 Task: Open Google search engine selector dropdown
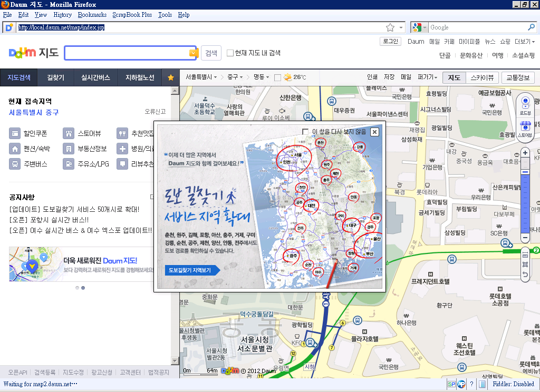420,27
